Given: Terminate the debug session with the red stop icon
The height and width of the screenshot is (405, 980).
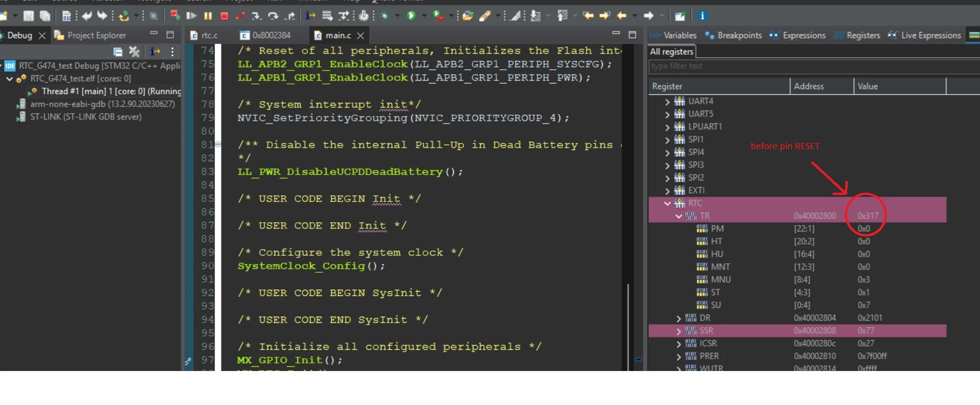Looking at the screenshot, I should tap(224, 16).
